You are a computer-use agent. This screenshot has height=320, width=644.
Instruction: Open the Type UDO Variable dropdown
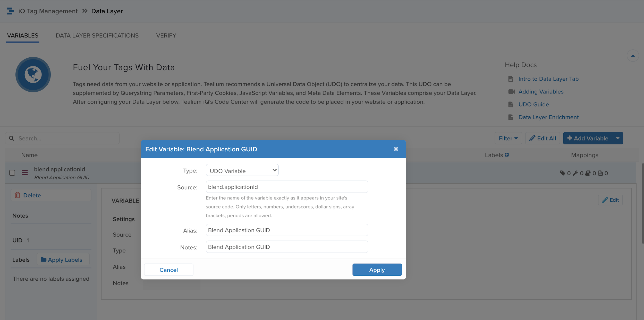pyautogui.click(x=242, y=170)
